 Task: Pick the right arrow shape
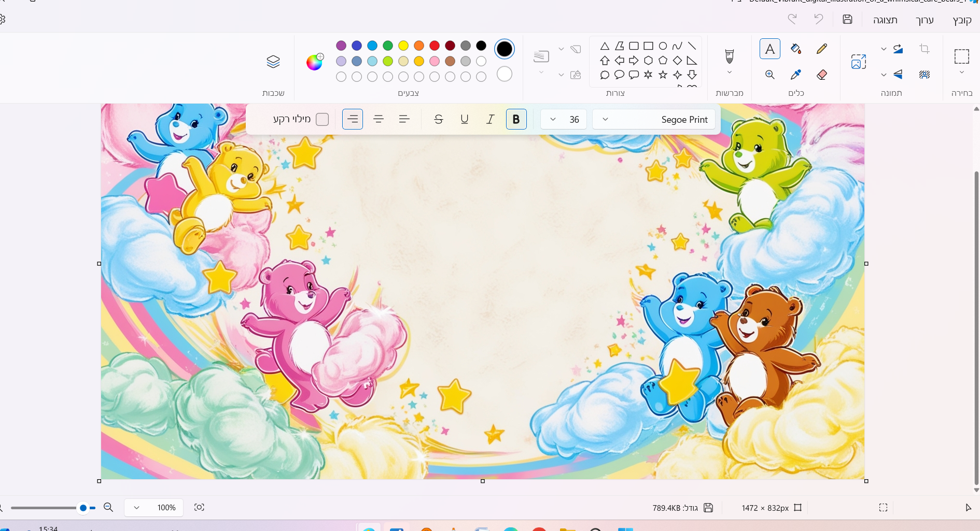coord(634,61)
